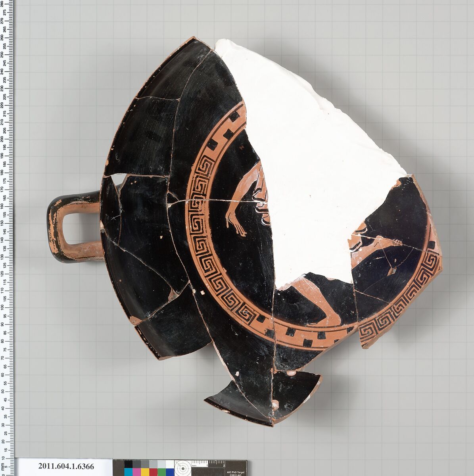The height and width of the screenshot is (476, 474).
Task: Select the green swatch on the color card
Action: 162,472
